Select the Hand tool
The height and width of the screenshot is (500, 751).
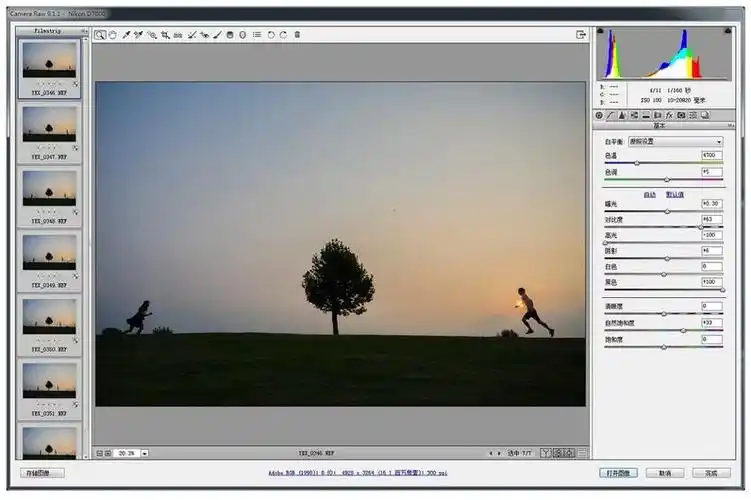(113, 34)
